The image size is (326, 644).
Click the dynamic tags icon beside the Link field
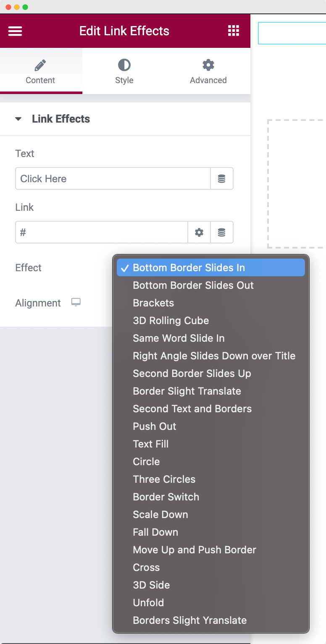point(222,232)
